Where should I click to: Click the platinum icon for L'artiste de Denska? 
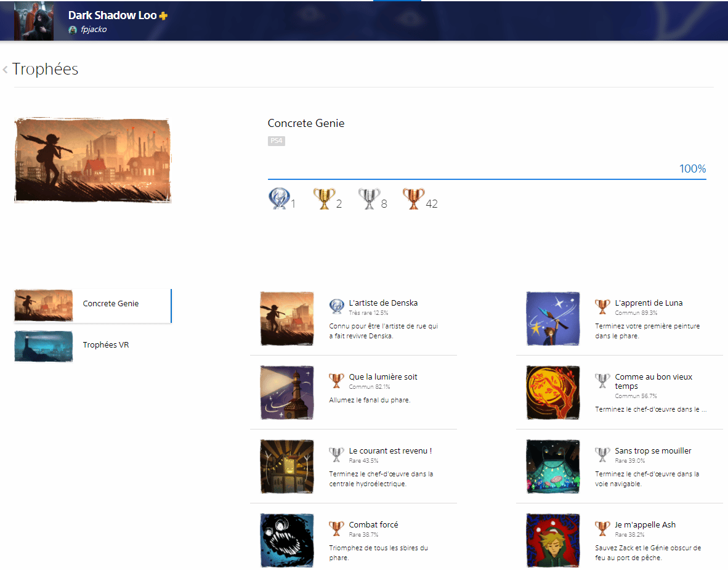pos(337,307)
